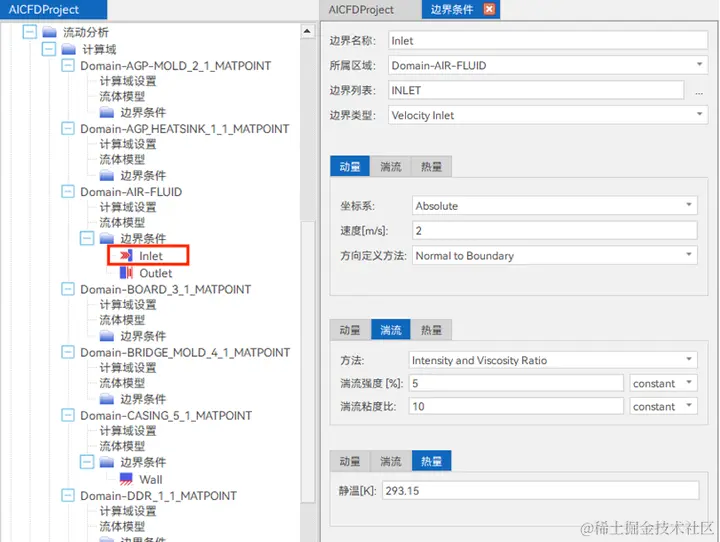Viewport: 720px width, 542px height.
Task: Click the 湍流粘度比 value field
Action: pyautogui.click(x=516, y=406)
